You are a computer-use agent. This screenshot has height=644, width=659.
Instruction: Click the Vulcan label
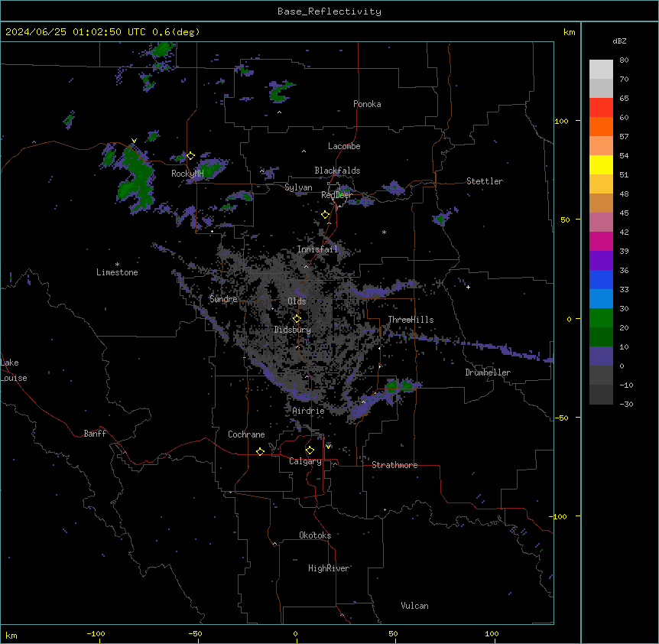pos(414,606)
